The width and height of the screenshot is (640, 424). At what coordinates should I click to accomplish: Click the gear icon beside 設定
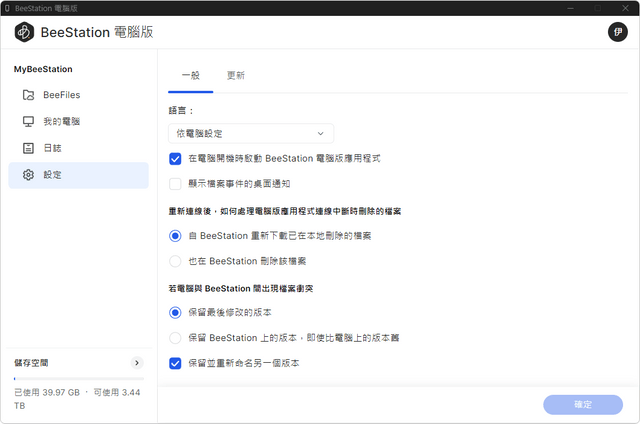[x=28, y=175]
